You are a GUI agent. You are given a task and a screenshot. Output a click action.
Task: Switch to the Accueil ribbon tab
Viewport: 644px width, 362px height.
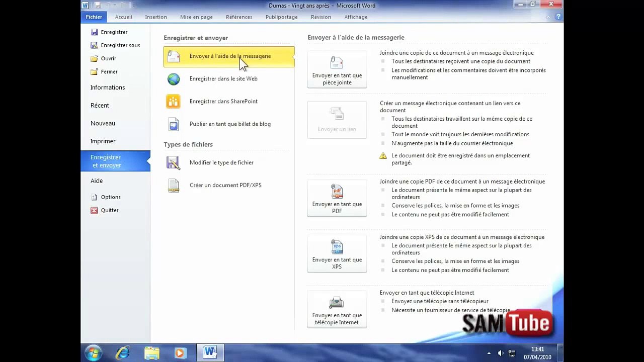tap(123, 17)
